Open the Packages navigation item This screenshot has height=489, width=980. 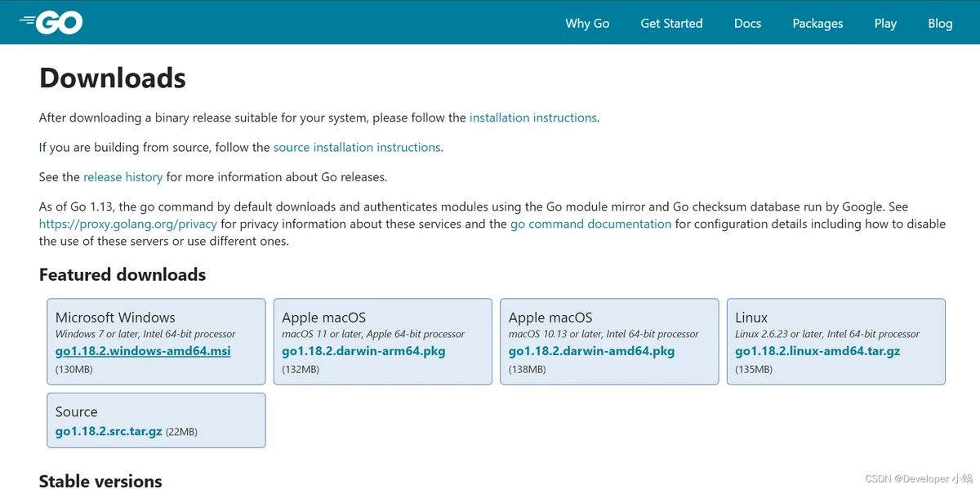click(817, 23)
